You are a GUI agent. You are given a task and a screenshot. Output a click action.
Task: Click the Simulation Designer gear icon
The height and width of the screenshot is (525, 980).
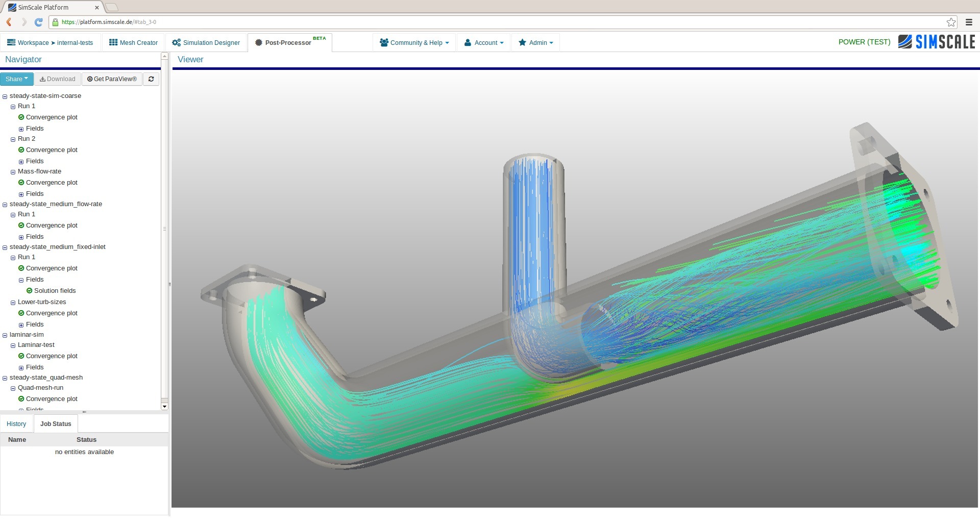[x=176, y=42]
